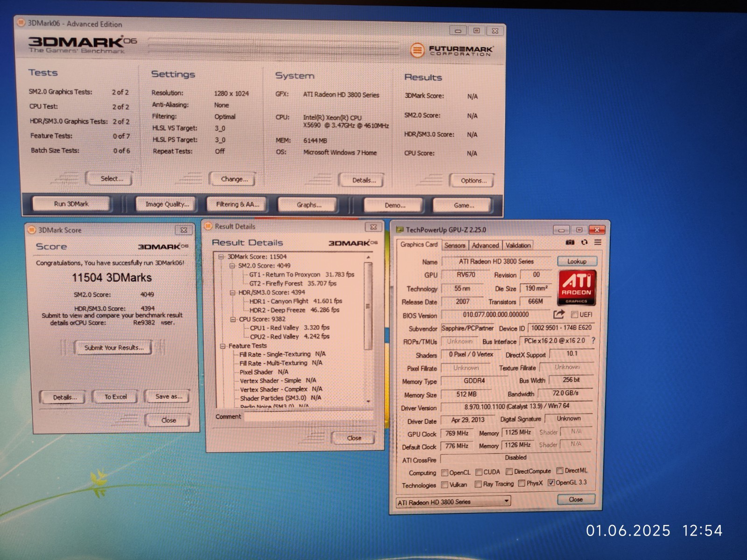Screen dimensions: 747x560
Task: Click Submit Your Results button
Action: coord(113,348)
